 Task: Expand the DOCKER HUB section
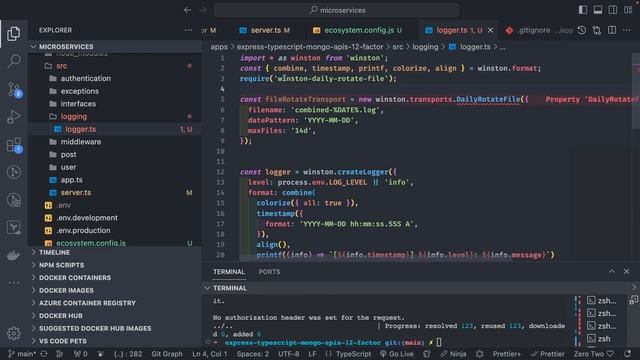tap(115, 316)
